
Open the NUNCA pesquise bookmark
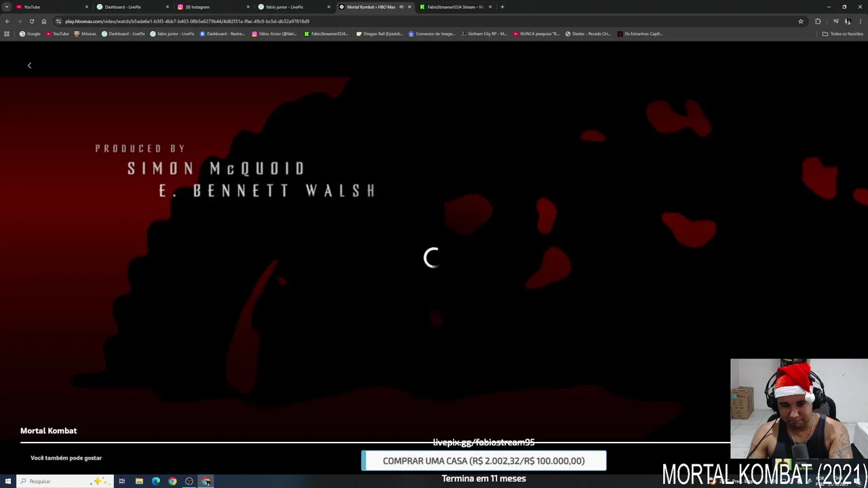coord(536,33)
